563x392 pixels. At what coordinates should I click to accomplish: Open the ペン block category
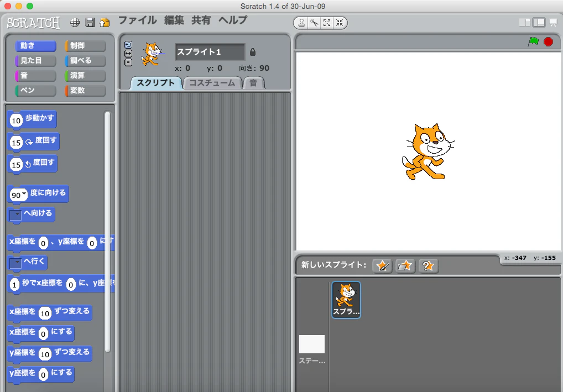(x=35, y=91)
